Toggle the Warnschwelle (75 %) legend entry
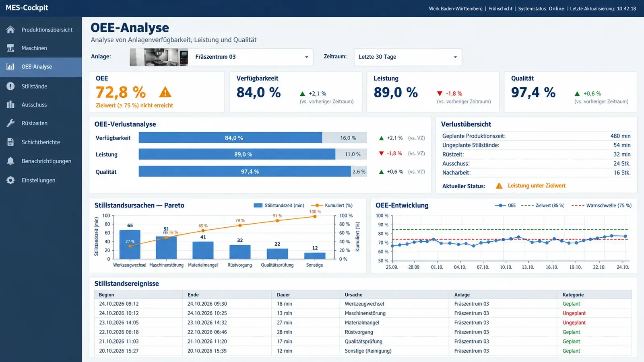 pyautogui.click(x=601, y=206)
